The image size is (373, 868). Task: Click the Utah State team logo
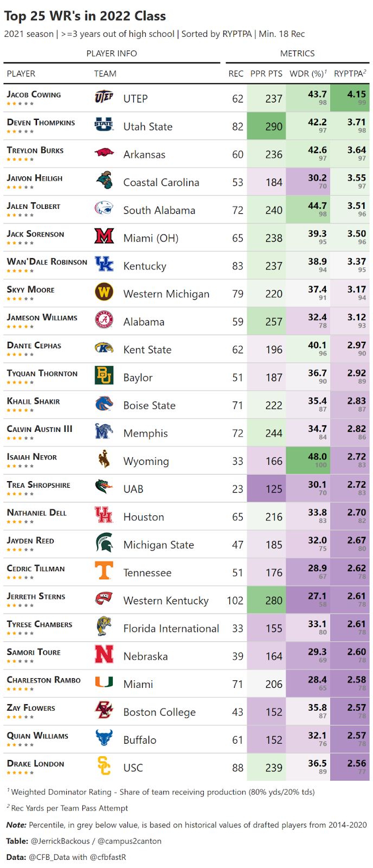[x=104, y=125]
